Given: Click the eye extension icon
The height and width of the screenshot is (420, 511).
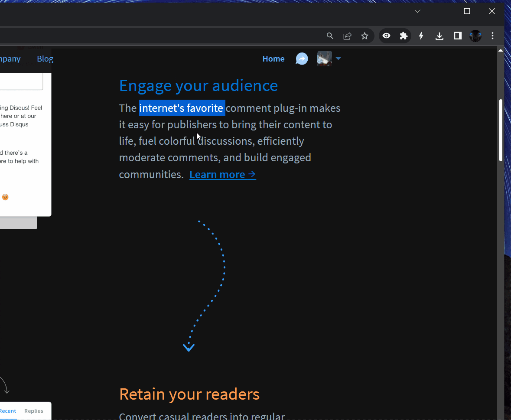Looking at the screenshot, I should pos(387,36).
